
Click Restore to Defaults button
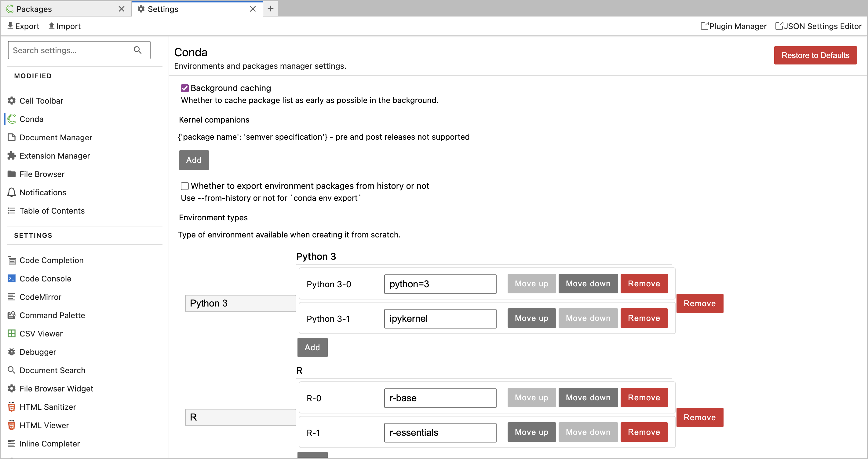[815, 55]
